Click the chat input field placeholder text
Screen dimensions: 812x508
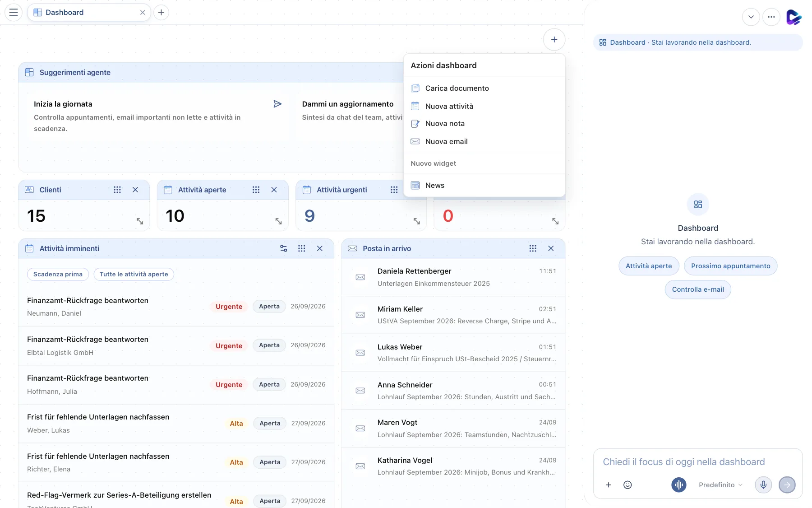pyautogui.click(x=683, y=462)
